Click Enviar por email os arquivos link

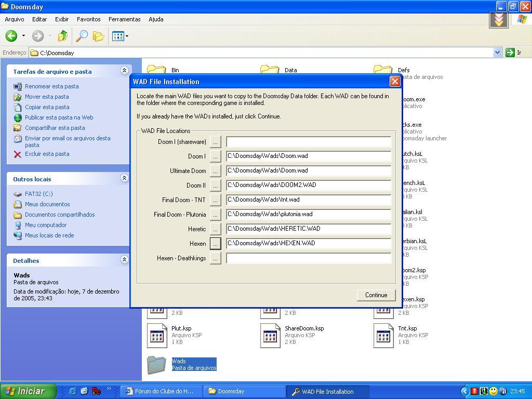pos(68,141)
